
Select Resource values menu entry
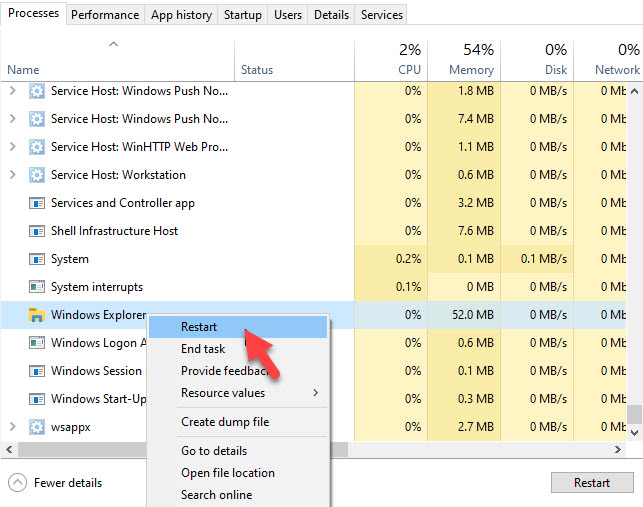[238, 393]
